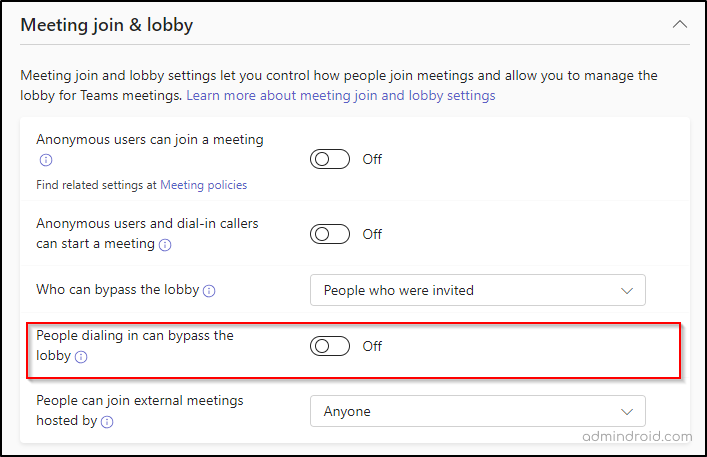Click 'People dialing in can bypass the lobby' label text
The width and height of the screenshot is (707, 457).
click(134, 336)
